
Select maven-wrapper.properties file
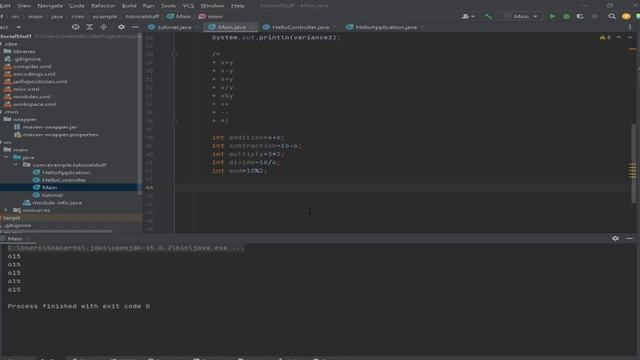click(60, 134)
